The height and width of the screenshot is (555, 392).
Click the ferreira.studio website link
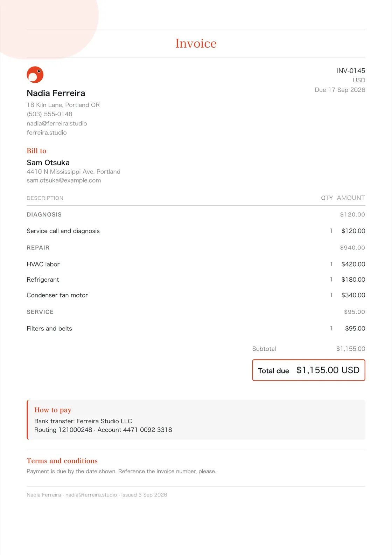(47, 132)
